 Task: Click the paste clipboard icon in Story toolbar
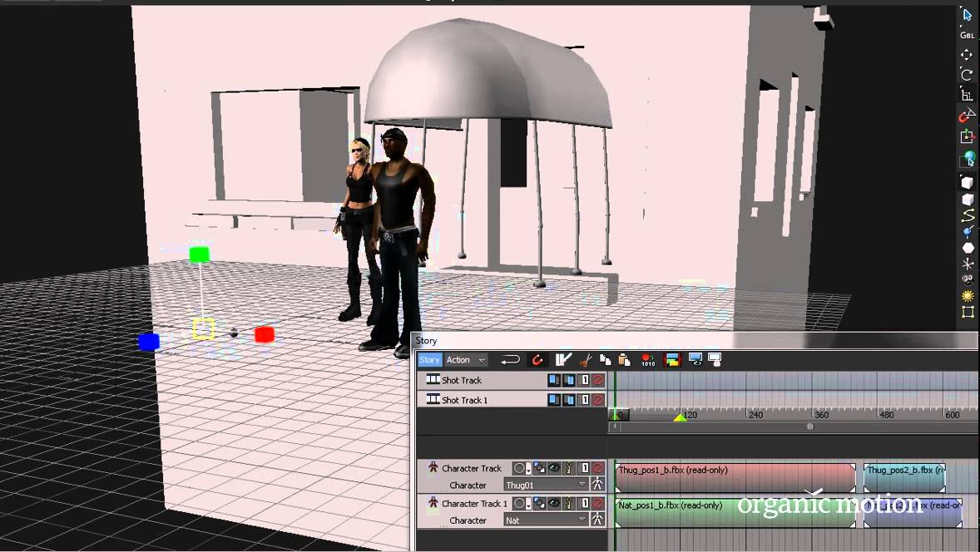(624, 360)
